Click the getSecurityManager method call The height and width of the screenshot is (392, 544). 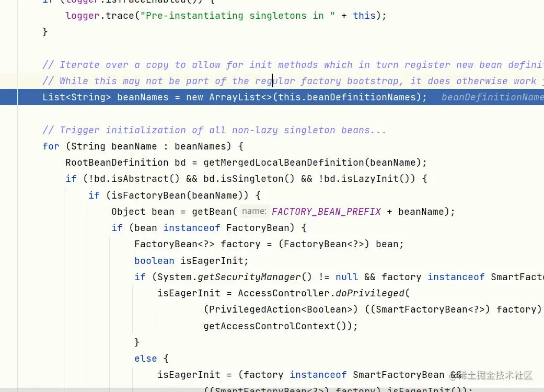(x=249, y=277)
